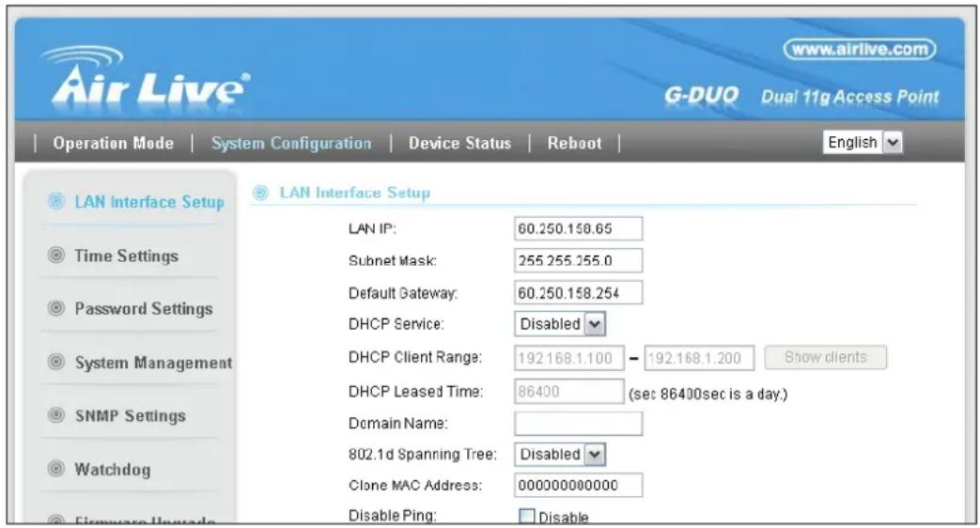Toggle the Disable Ping checkbox

[x=527, y=517]
